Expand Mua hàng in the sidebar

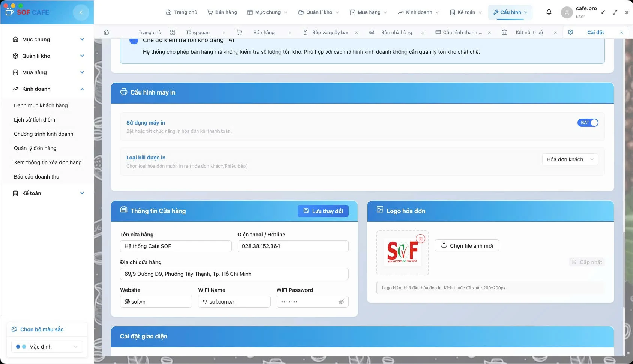click(x=82, y=72)
